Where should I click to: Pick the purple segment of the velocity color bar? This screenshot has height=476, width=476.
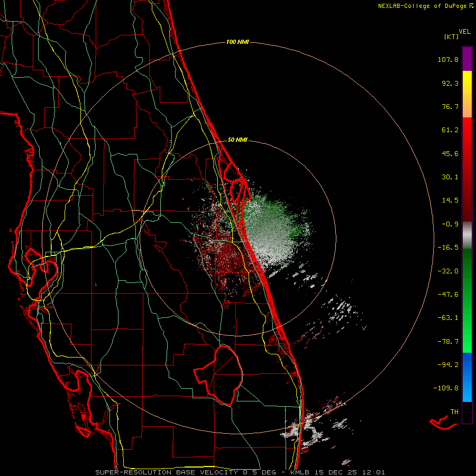pos(467,59)
